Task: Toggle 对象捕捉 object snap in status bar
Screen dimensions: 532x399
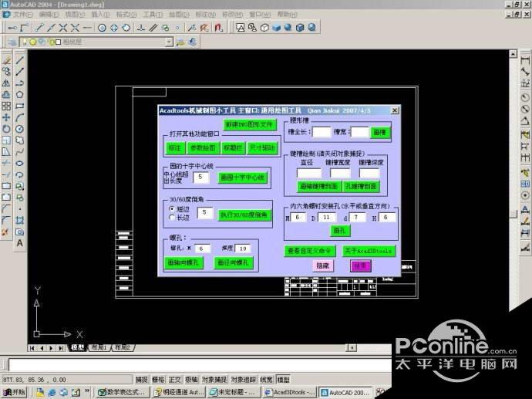Action: coord(214,380)
